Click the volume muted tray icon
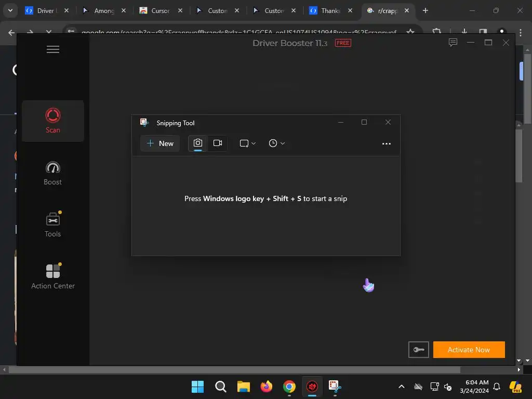The height and width of the screenshot is (399, 532). pyautogui.click(x=448, y=387)
